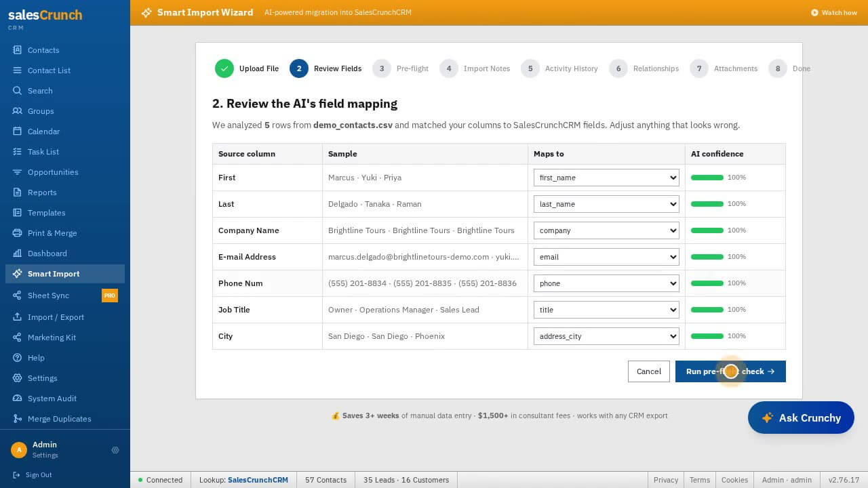Click the AI confidence bar for First
Screen dimensions: 868x488
[x=707, y=178]
